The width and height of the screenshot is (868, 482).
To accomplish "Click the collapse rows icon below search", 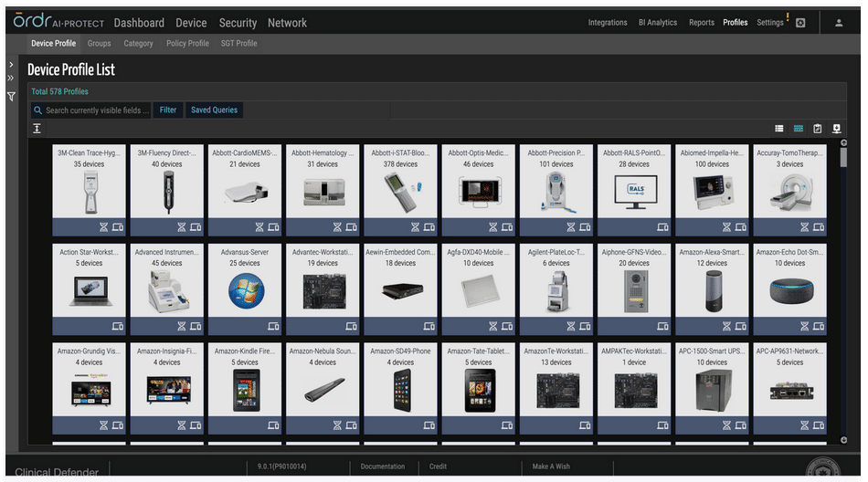I will [x=37, y=129].
